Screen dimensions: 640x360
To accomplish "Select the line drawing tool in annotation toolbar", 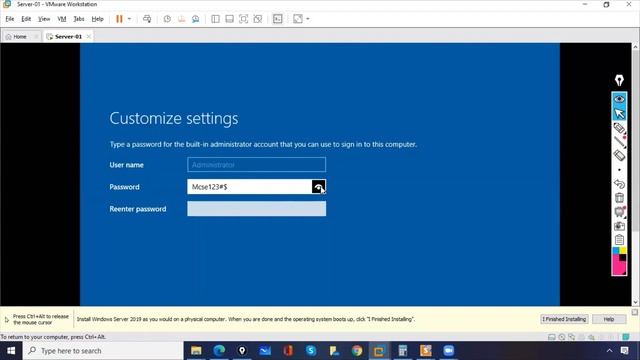I will click(x=619, y=142).
